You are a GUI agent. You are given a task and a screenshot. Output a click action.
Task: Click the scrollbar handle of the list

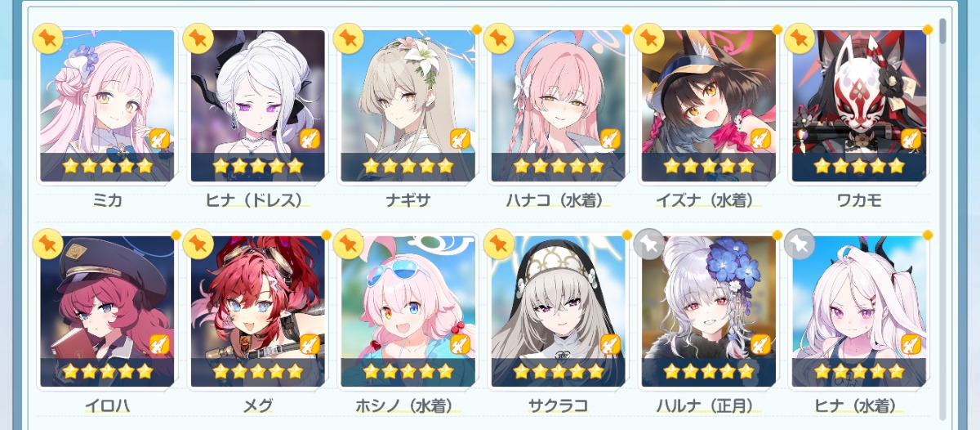click(x=943, y=31)
